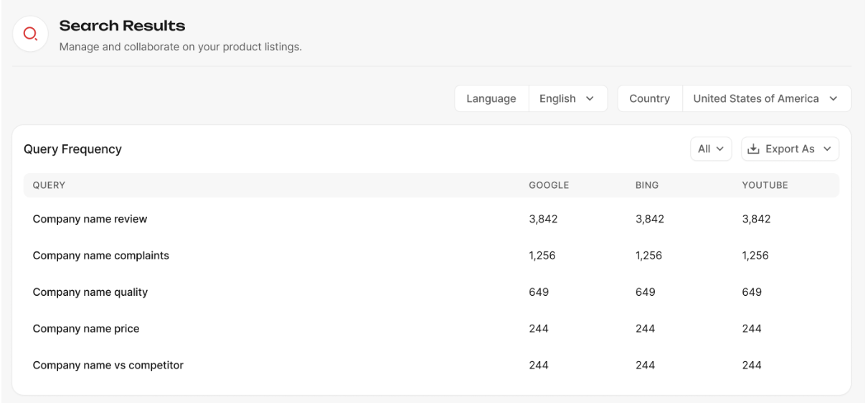
Task: Click Bing value 1,256 for complaints query
Action: (648, 256)
